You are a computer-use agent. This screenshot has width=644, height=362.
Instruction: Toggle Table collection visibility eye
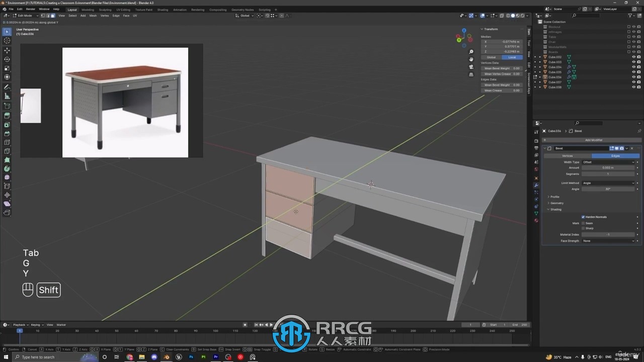coord(633,37)
